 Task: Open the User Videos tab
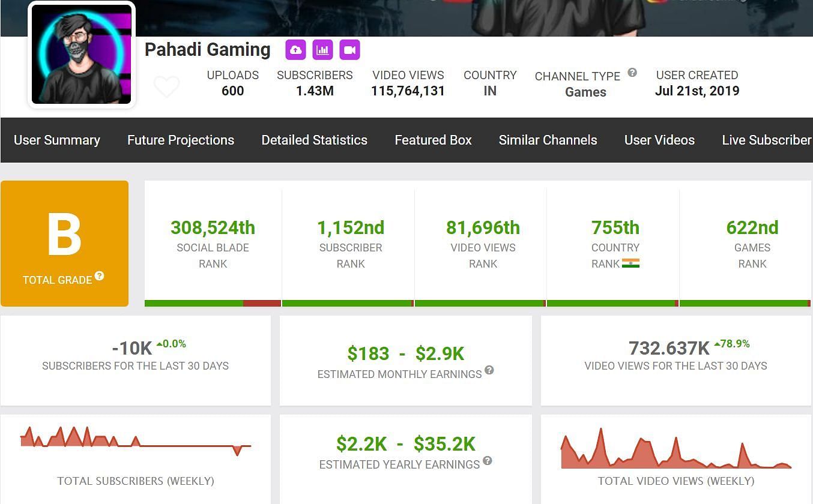(659, 140)
